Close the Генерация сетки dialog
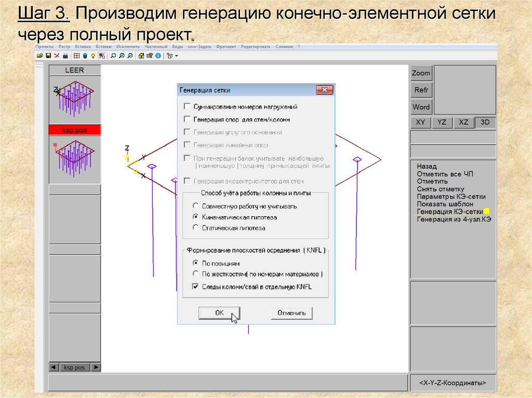This screenshot has width=532, height=398. click(325, 90)
